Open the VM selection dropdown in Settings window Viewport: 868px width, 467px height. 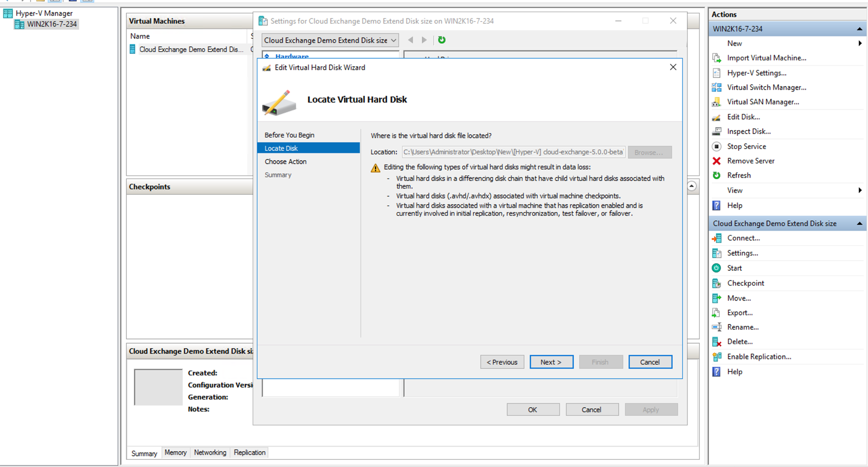pos(330,40)
